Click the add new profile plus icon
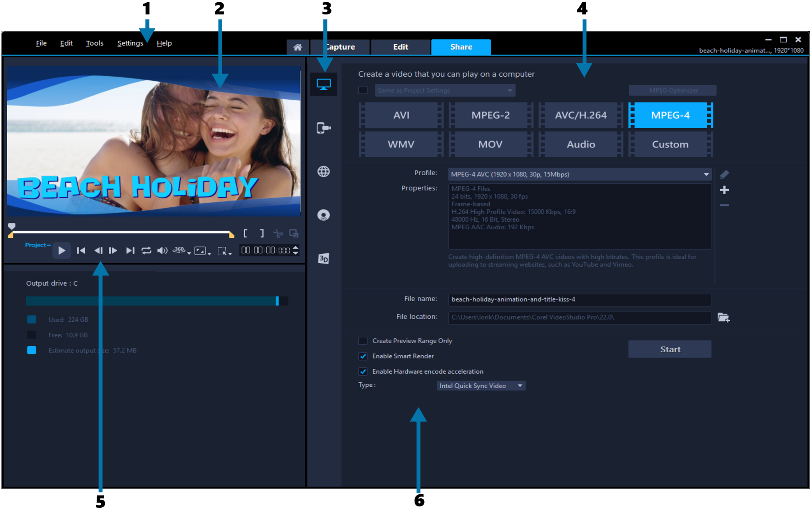This screenshot has width=812, height=515. tap(724, 190)
